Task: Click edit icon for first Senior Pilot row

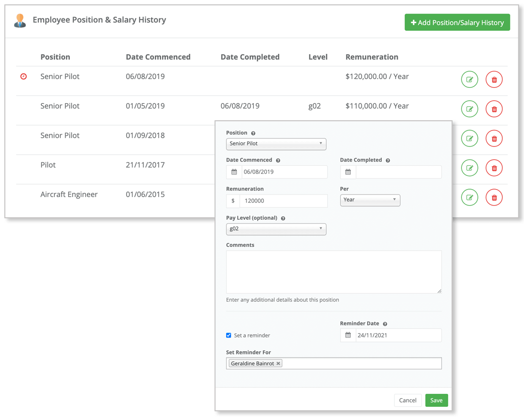Action: (x=469, y=80)
